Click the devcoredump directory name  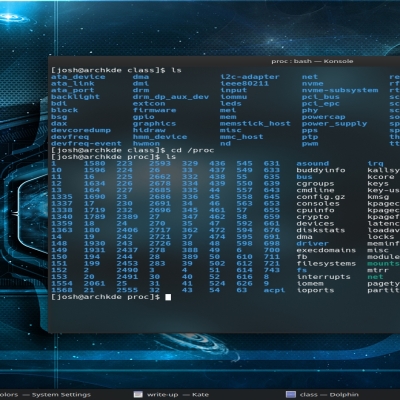click(81, 130)
